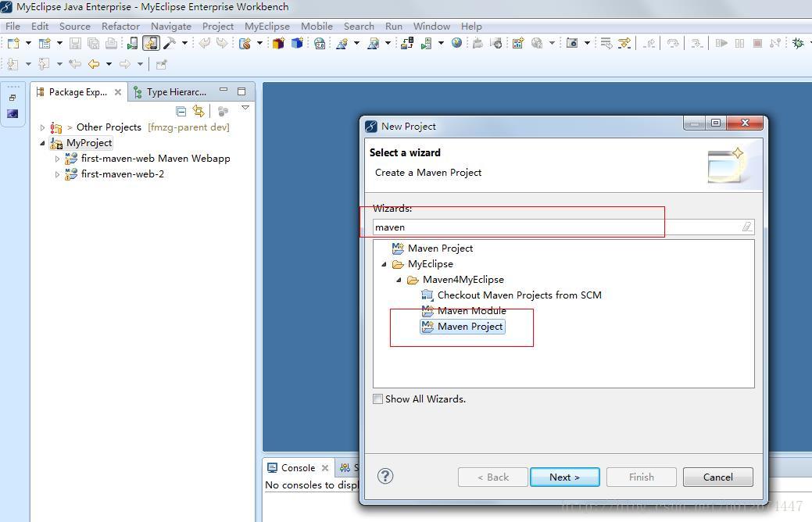
Task: Collapse the MyEclipse wizard folder
Action: tap(384, 264)
